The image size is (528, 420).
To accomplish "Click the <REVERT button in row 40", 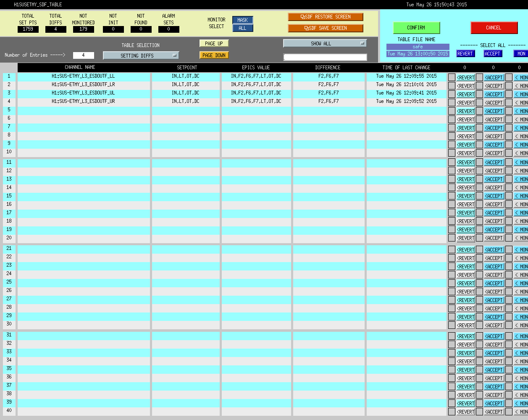I will pos(466,412).
